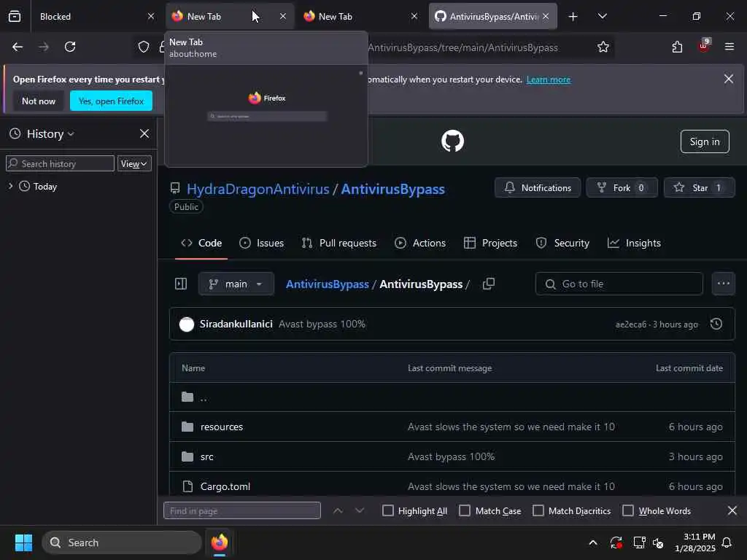
Task: Close the GitHub AntivirusBypass tab
Action: 546,17
